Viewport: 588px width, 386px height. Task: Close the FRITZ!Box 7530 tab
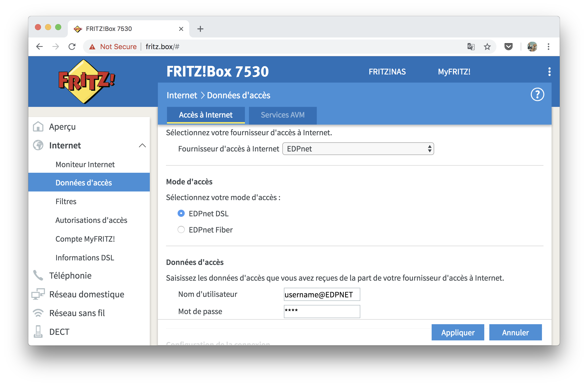coord(181,29)
